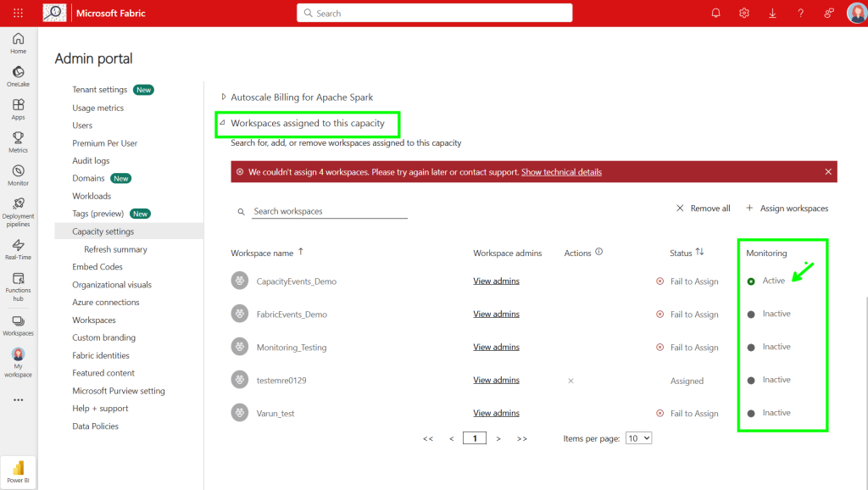868x490 pixels.
Task: Toggle the Inactive monitoring status for FabricEvents_Demo
Action: click(x=751, y=315)
